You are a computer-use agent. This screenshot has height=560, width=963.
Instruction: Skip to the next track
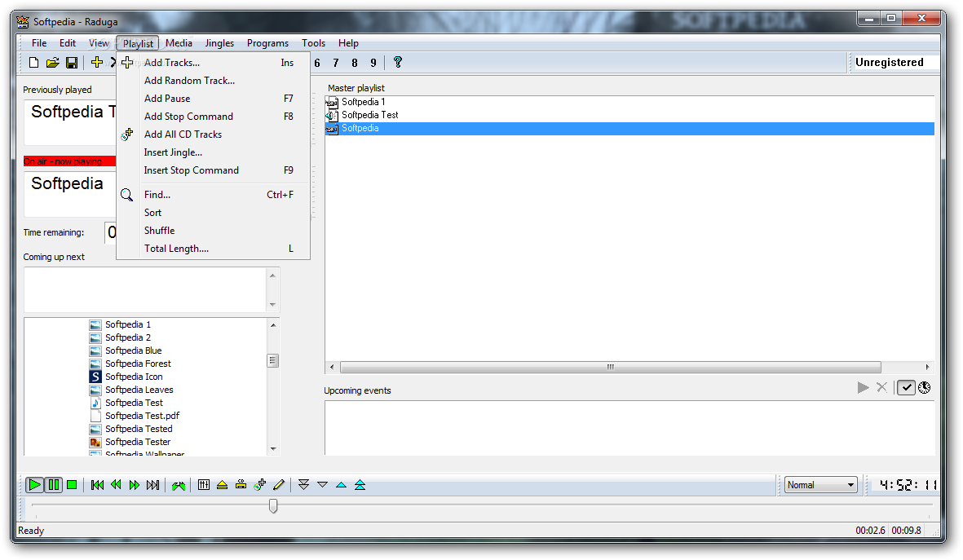click(153, 485)
